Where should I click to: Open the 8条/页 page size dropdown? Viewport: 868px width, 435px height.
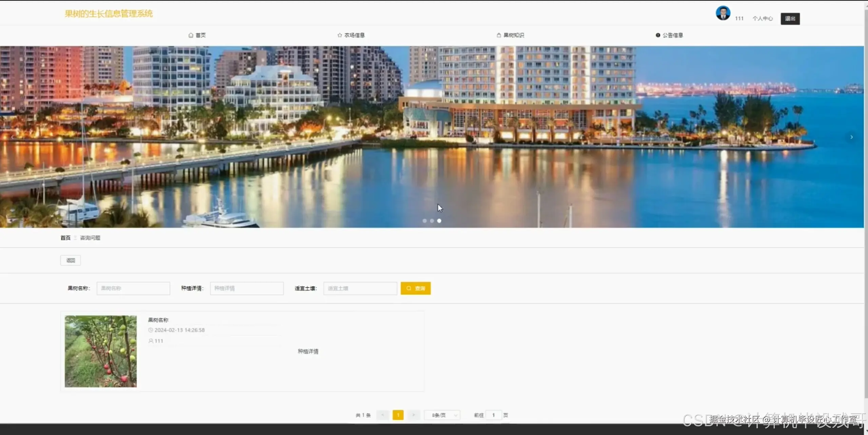[442, 415]
